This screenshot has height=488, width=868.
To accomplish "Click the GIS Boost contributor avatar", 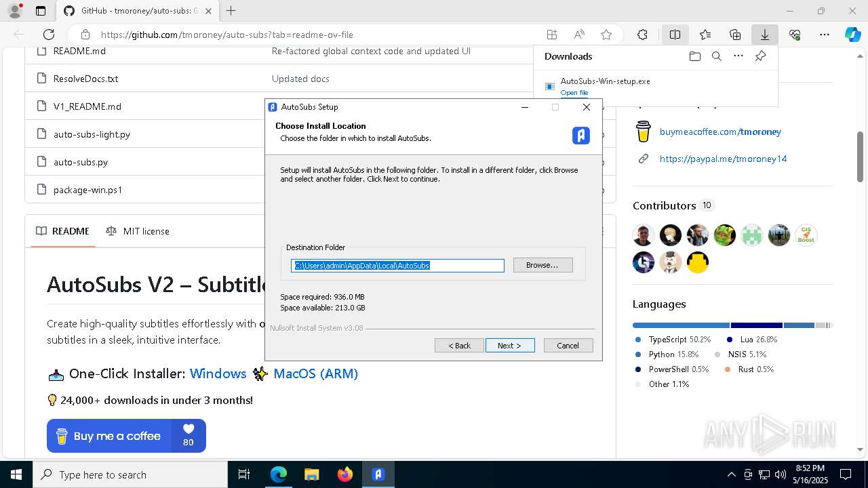I will pos(806,235).
